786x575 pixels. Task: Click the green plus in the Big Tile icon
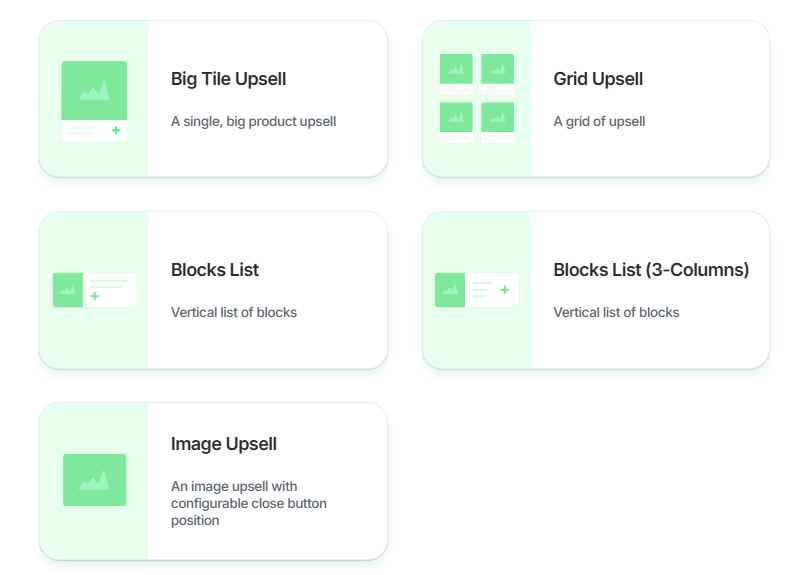[x=116, y=130]
